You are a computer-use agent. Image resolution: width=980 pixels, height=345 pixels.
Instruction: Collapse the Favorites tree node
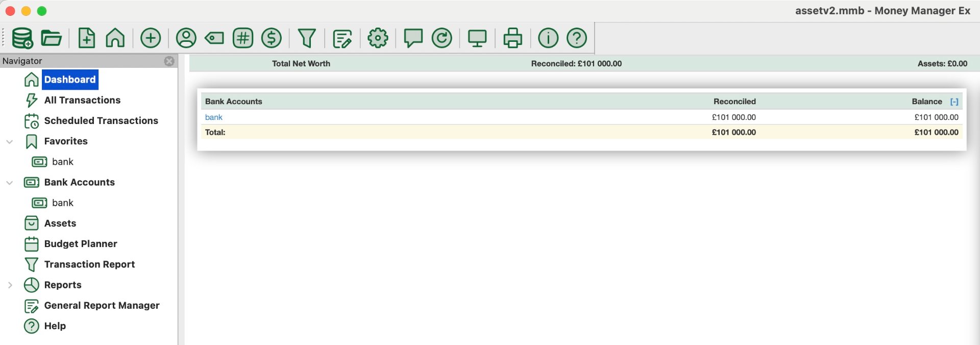pyautogui.click(x=10, y=141)
